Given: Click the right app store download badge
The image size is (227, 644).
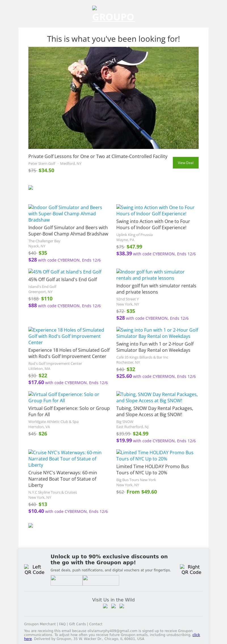Looking at the screenshot, I should [101, 580].
